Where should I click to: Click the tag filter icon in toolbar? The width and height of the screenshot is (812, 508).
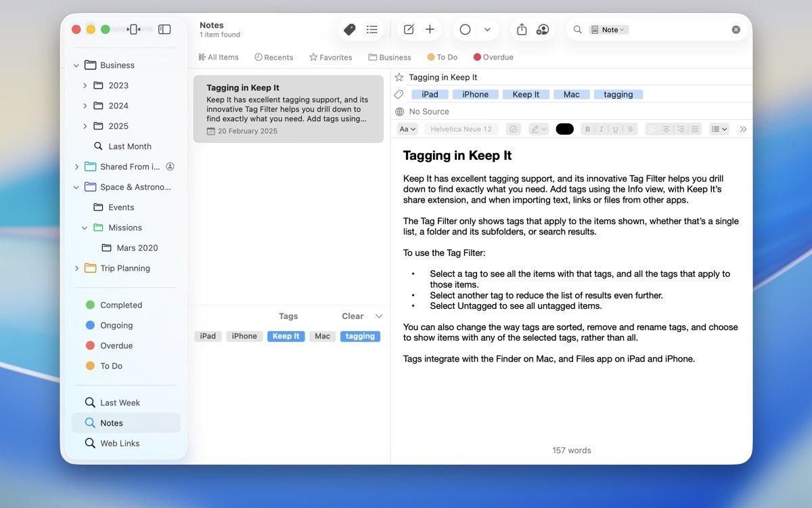point(350,30)
